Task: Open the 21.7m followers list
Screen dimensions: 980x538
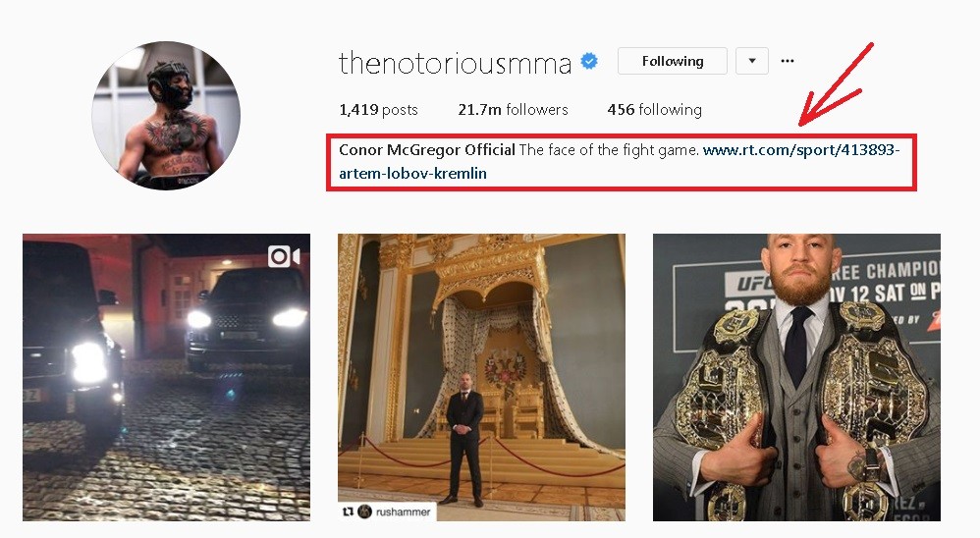Action: 513,110
